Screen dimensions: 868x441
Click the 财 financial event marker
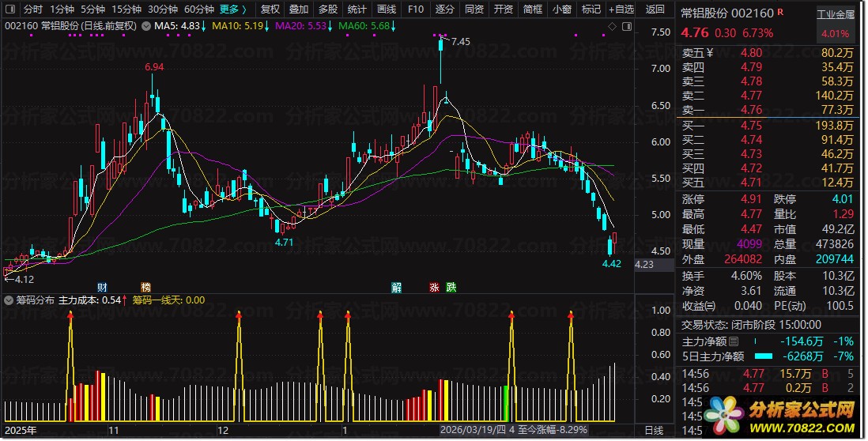(x=102, y=287)
